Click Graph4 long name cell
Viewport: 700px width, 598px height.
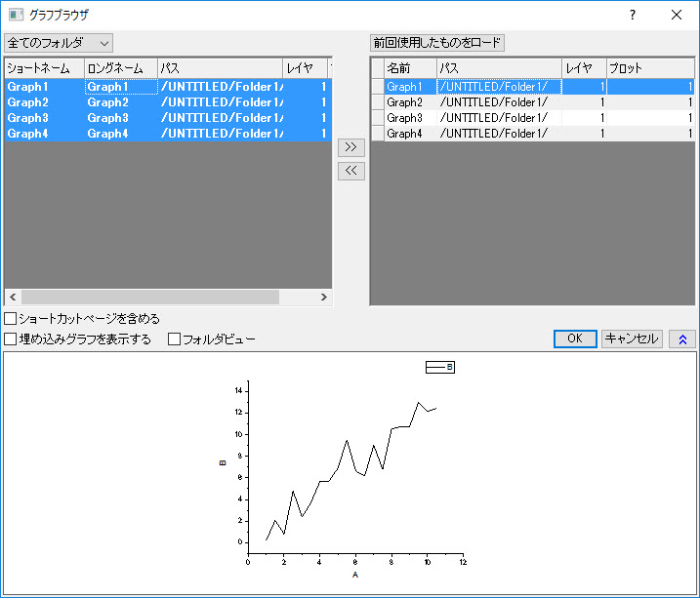(121, 134)
